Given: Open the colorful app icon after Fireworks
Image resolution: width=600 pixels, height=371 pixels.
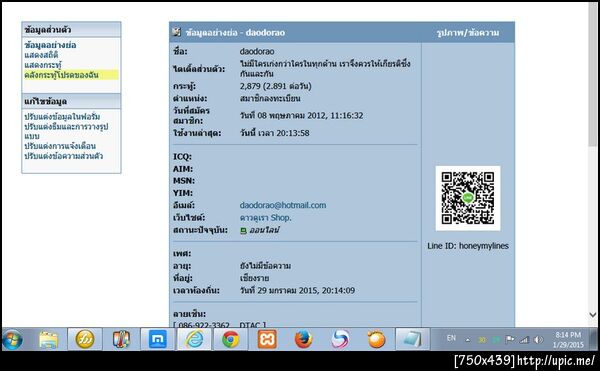Looking at the screenshot, I should click(121, 339).
